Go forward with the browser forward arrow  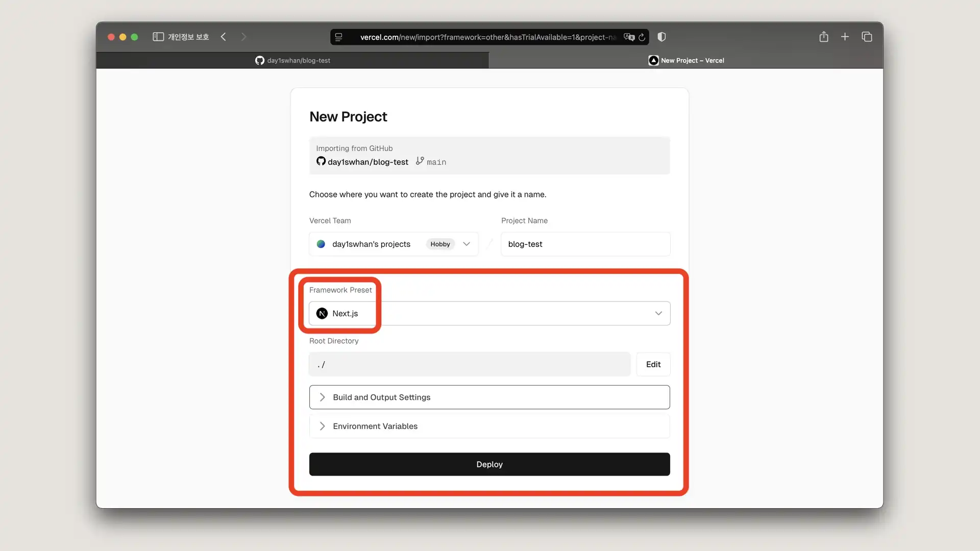pos(243,37)
